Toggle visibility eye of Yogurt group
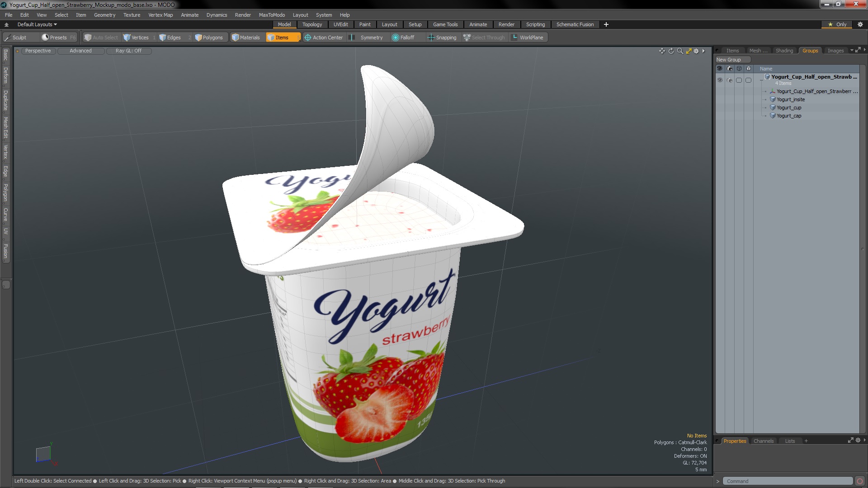 [x=720, y=80]
